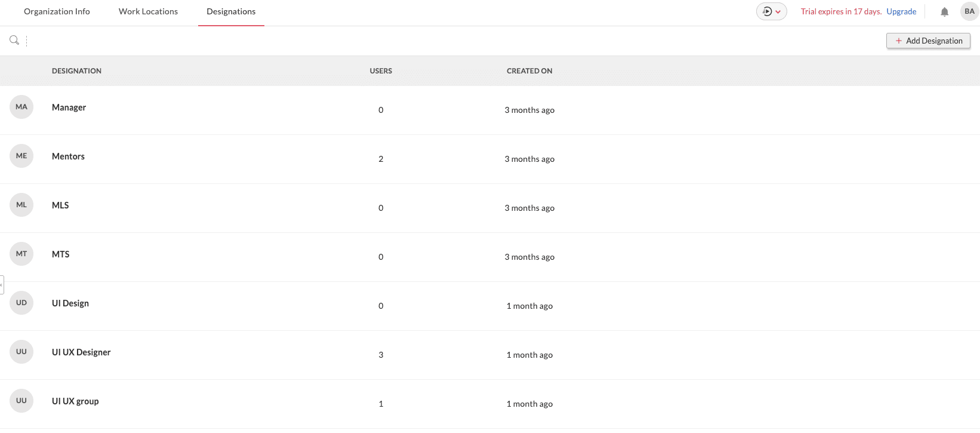The height and width of the screenshot is (433, 980).
Task: Click the UD avatar for UI Design
Action: point(21,303)
